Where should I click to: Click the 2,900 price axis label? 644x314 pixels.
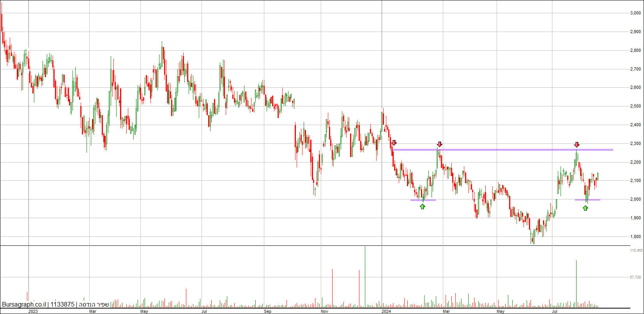(635, 32)
